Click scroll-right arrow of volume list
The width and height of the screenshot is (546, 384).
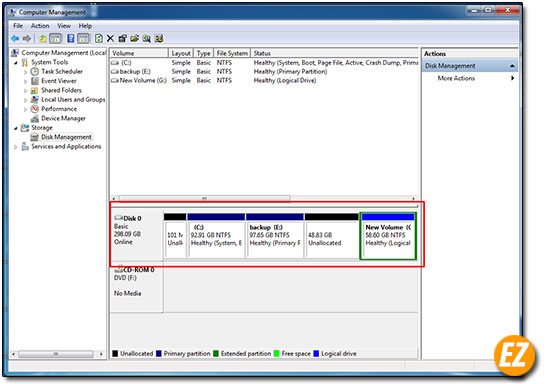click(413, 198)
